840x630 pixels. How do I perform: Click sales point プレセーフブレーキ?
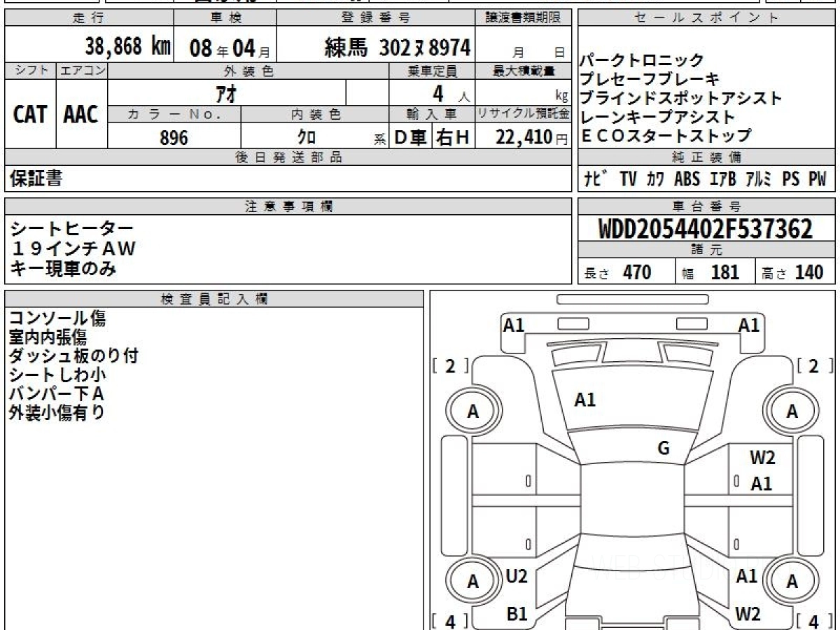pyautogui.click(x=650, y=79)
